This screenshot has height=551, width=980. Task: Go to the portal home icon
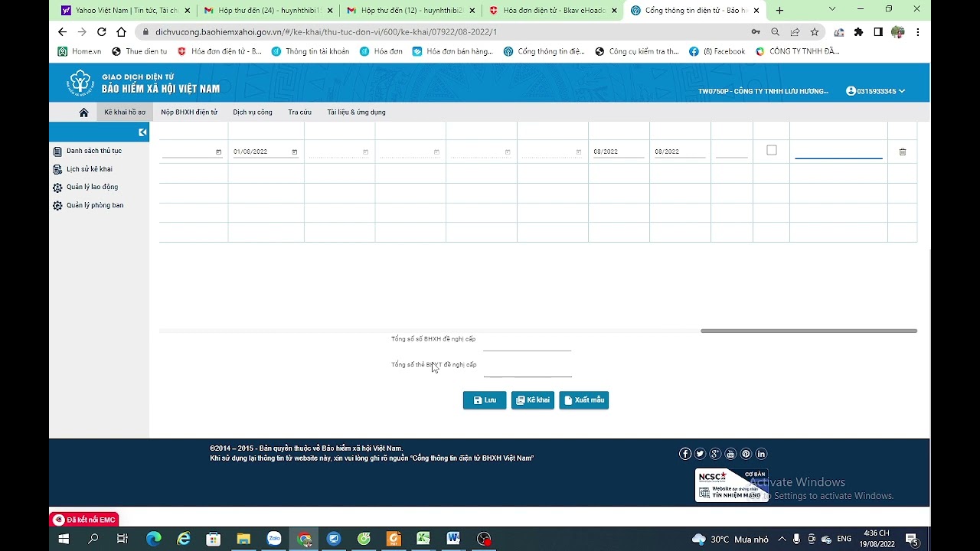click(83, 112)
